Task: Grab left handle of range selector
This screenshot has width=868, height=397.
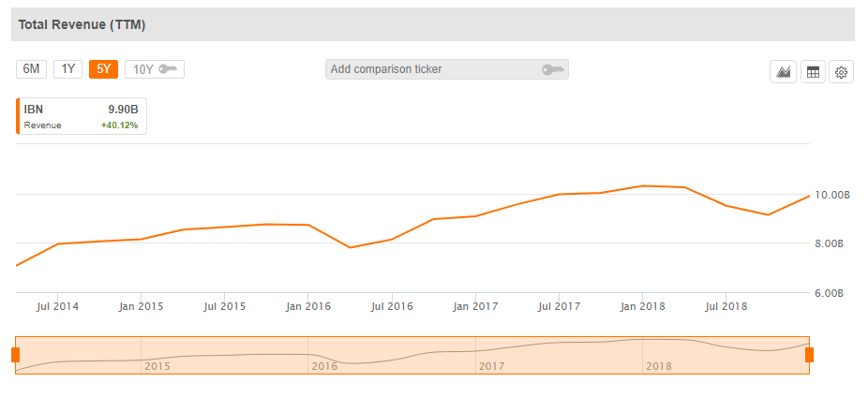Action: tap(16, 355)
